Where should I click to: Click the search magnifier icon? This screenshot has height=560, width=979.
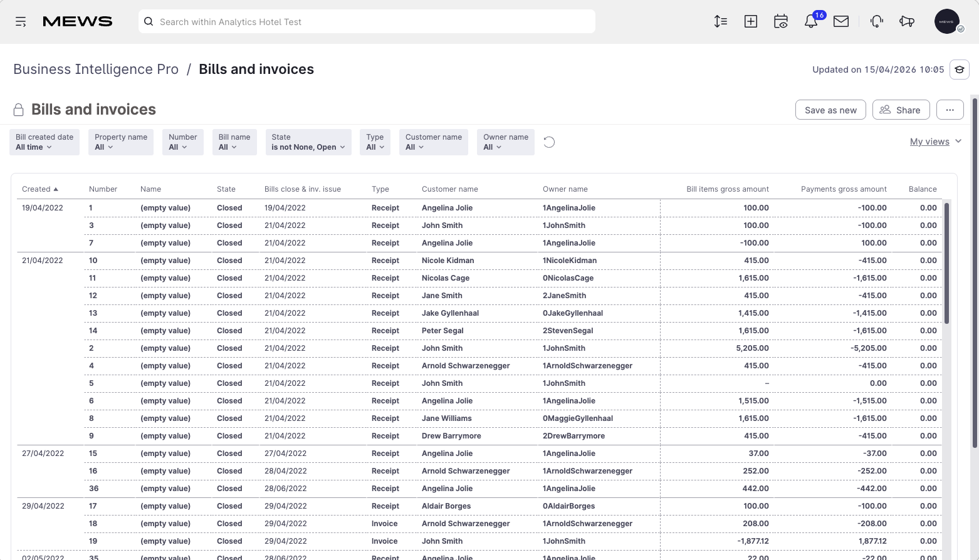pyautogui.click(x=149, y=22)
